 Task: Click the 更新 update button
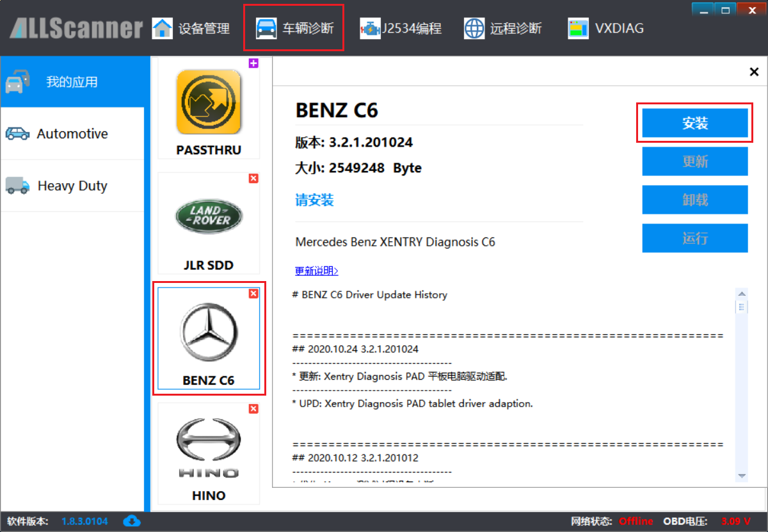pyautogui.click(x=695, y=161)
